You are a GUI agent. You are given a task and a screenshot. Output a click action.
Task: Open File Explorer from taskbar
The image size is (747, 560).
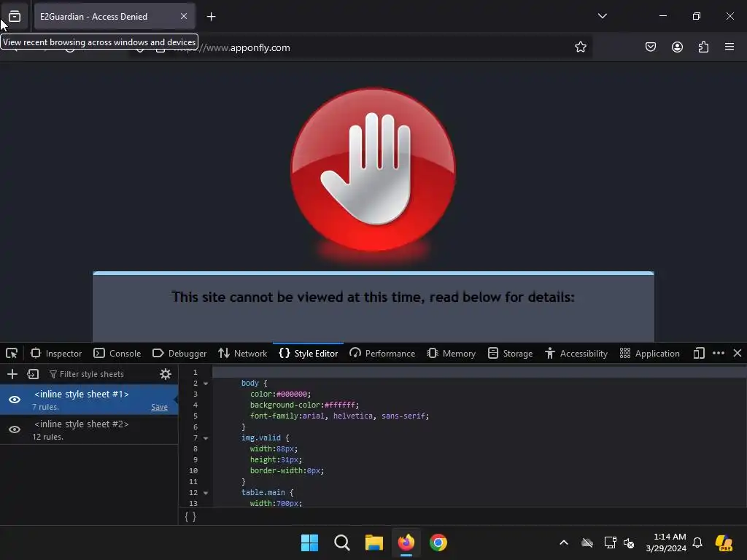374,542
